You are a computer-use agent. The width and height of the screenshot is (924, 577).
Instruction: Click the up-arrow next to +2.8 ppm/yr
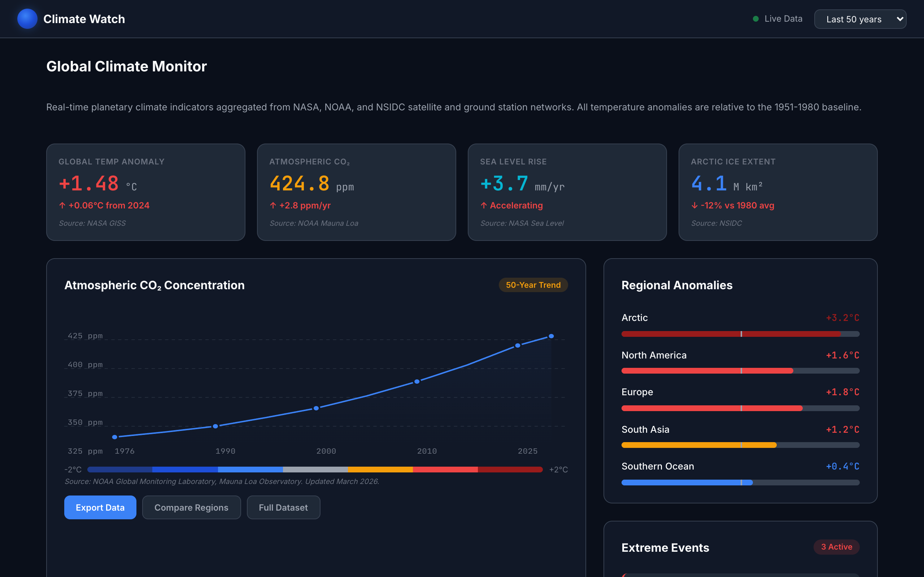[273, 205]
